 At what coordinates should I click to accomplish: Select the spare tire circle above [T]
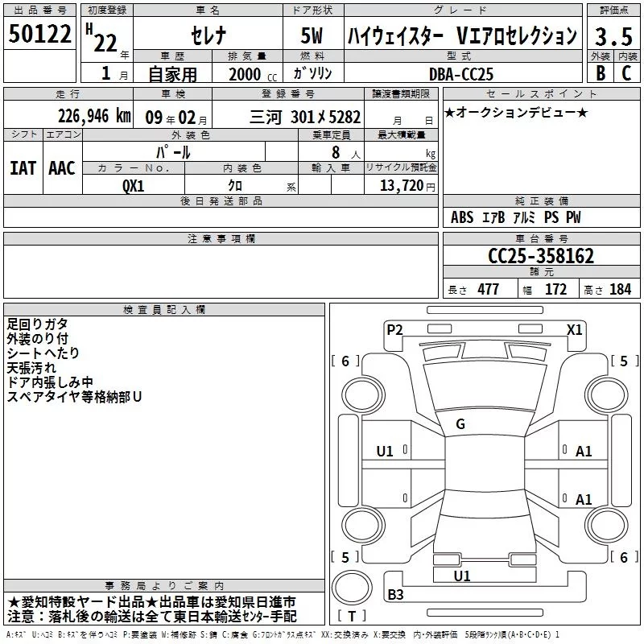pos(352,588)
